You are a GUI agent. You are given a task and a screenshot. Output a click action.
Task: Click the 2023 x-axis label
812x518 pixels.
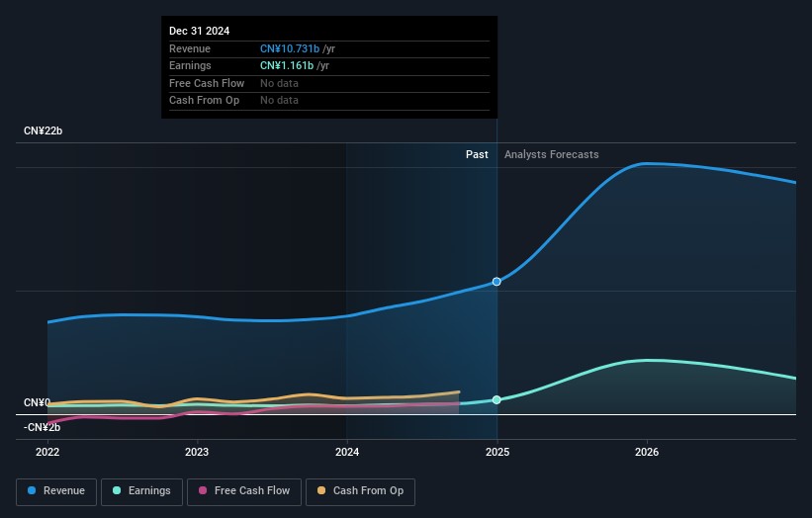click(x=197, y=452)
